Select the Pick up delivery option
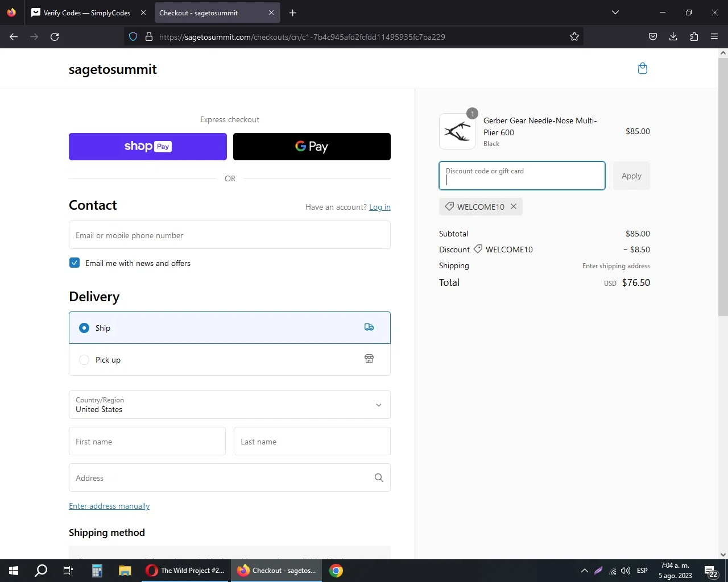Image resolution: width=728 pixels, height=582 pixels. click(230, 360)
